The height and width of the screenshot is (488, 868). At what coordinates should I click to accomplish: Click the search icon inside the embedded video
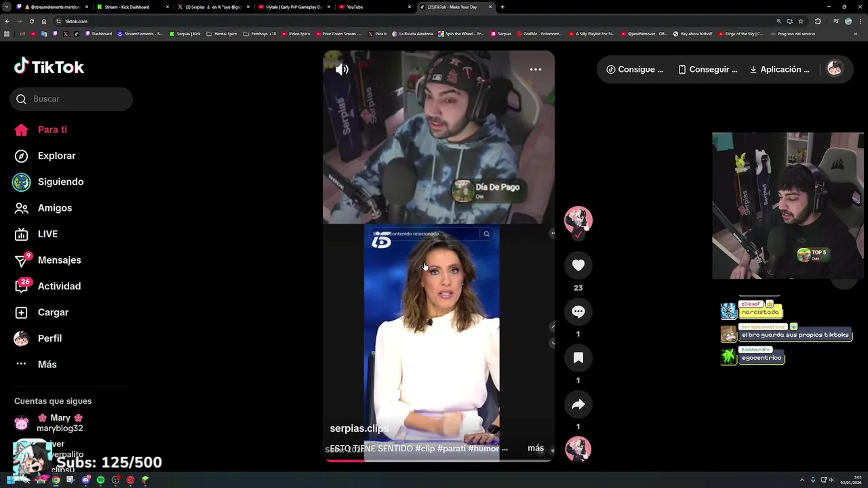(486, 234)
